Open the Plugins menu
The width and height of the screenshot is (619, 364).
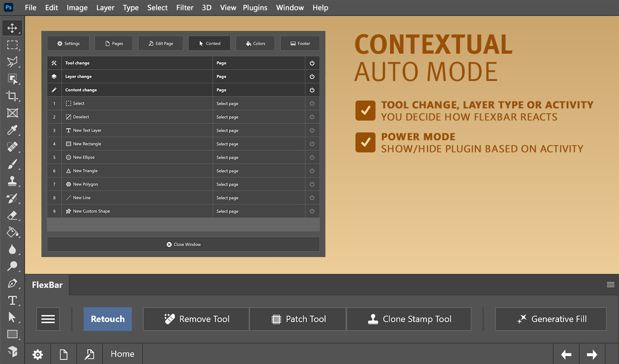point(255,8)
